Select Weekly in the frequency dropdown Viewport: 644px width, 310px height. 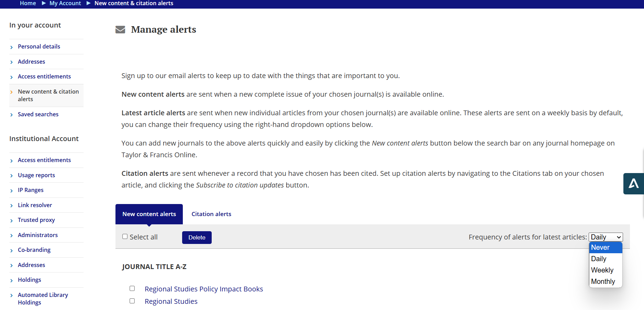click(x=602, y=270)
